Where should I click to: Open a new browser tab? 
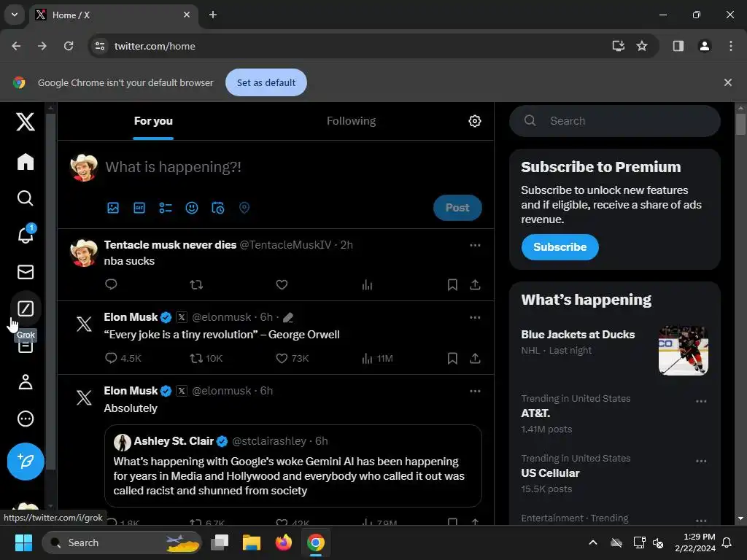[x=213, y=15]
